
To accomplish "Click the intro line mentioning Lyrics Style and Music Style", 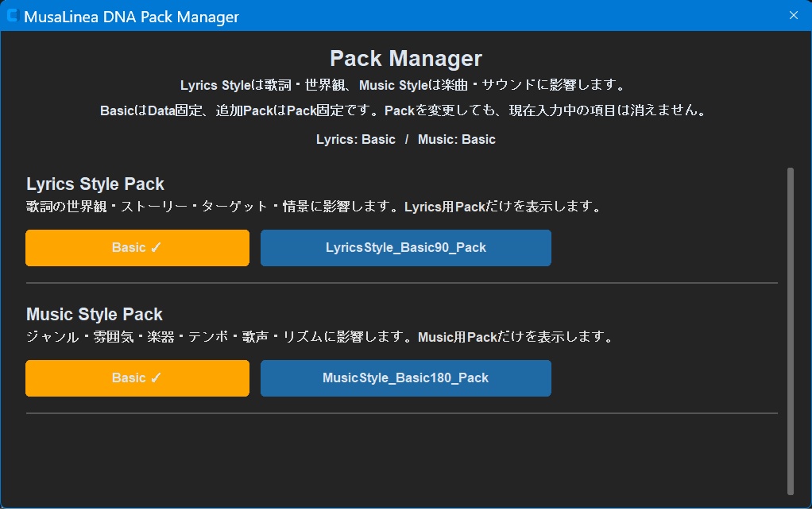I will [x=404, y=85].
